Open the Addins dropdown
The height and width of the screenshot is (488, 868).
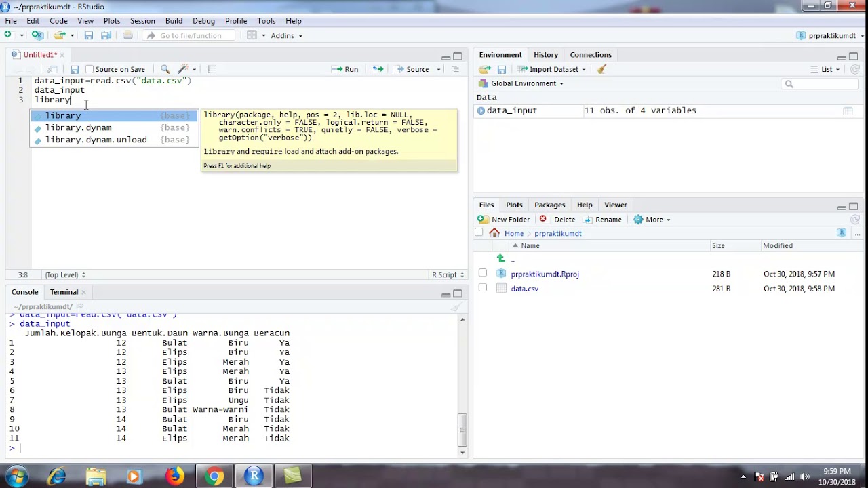[286, 35]
